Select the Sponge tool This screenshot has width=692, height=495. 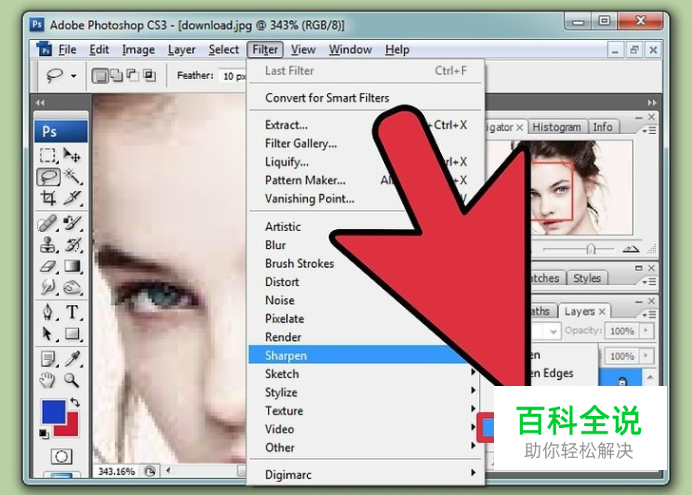click(72, 288)
